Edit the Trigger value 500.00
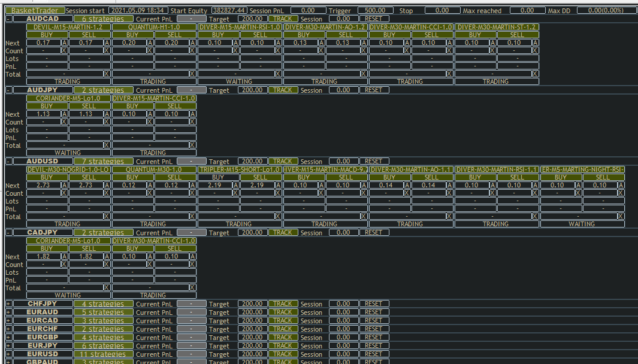The image size is (638, 364). (x=375, y=10)
